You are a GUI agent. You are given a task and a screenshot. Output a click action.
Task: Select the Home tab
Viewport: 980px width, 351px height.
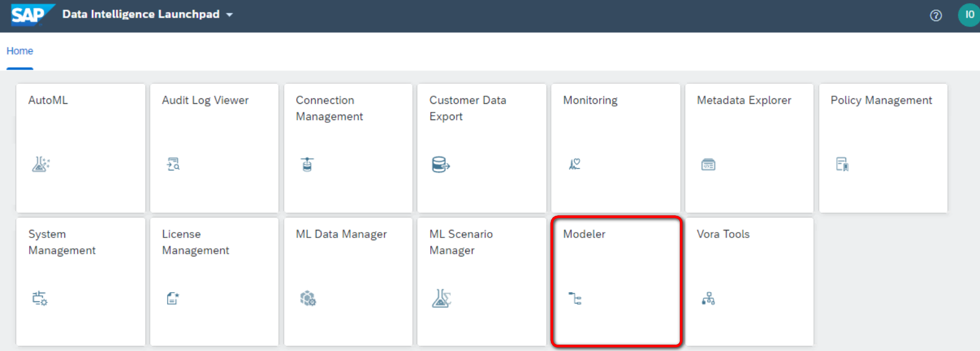point(19,51)
